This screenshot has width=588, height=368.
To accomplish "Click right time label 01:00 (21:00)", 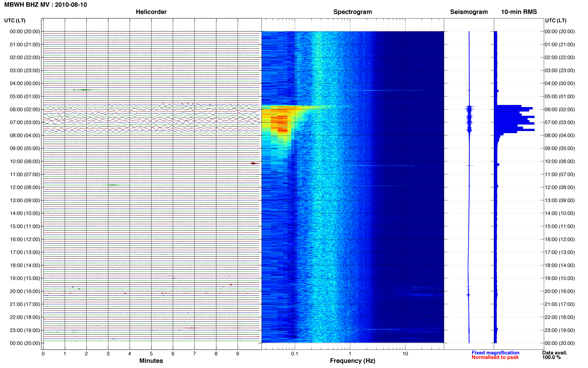I will click(x=560, y=44).
